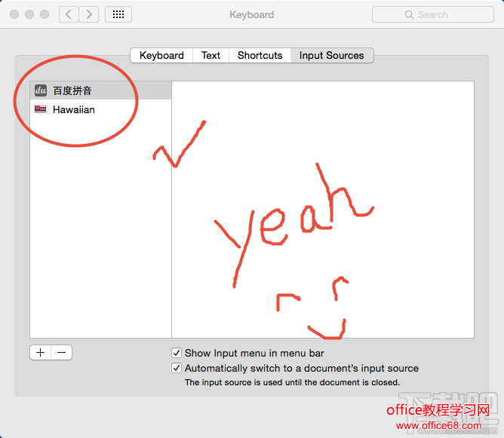Screen dimensions: 504x438
Task: Add an input source with plus button
Action: 41,352
